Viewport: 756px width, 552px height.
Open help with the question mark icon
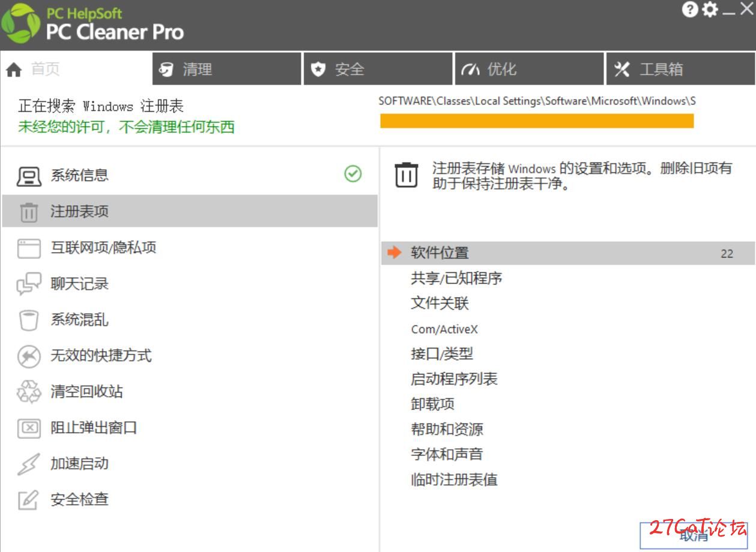pos(690,10)
